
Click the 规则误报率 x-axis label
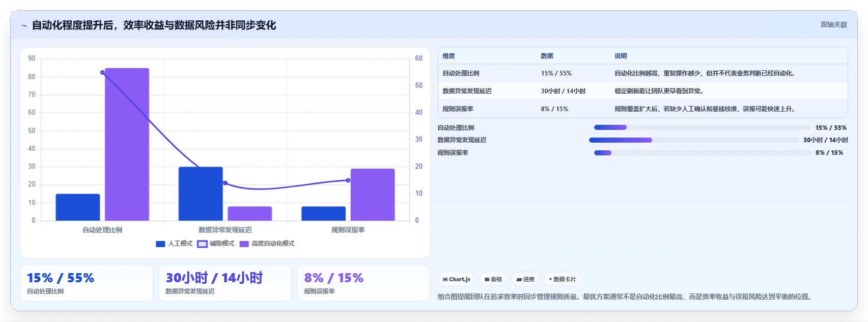pyautogui.click(x=348, y=230)
